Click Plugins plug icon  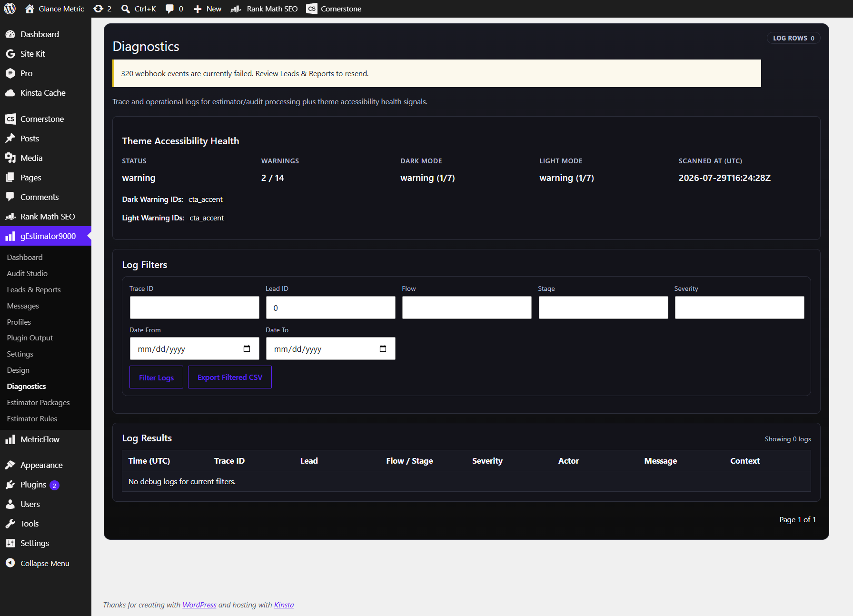click(x=10, y=485)
